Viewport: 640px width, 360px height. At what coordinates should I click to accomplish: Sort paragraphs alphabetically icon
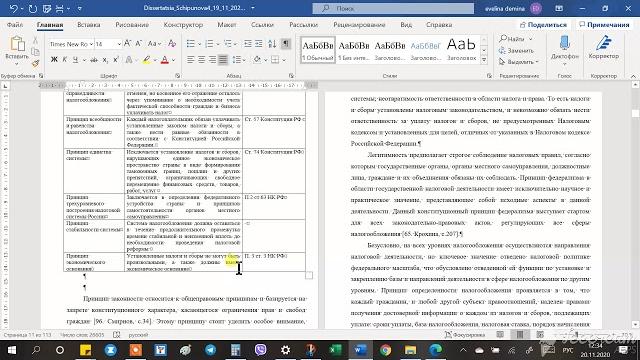click(x=272, y=44)
